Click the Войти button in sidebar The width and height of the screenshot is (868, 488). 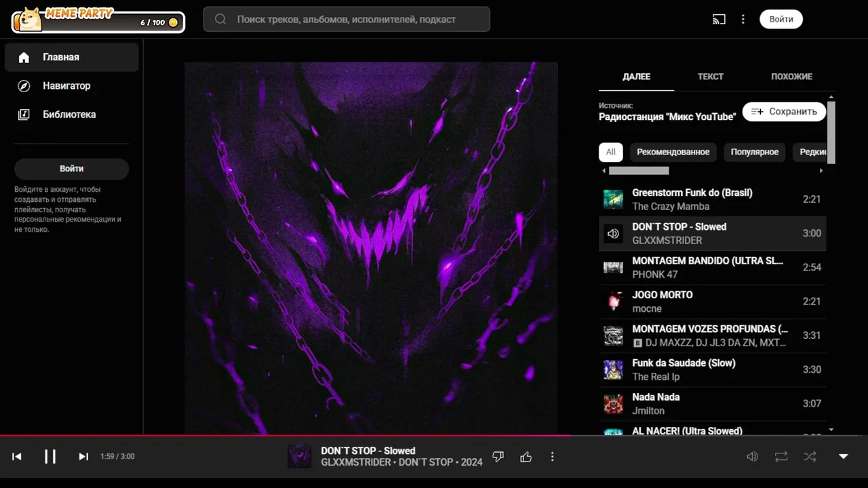coord(72,169)
